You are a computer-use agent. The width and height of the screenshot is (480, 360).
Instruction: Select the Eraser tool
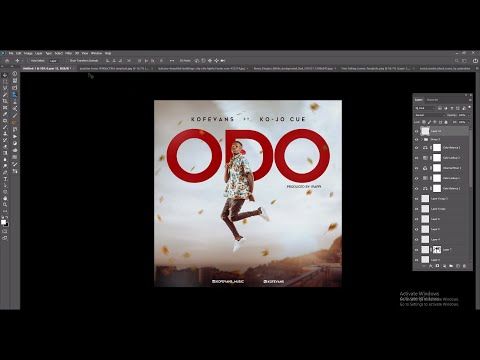5,146
